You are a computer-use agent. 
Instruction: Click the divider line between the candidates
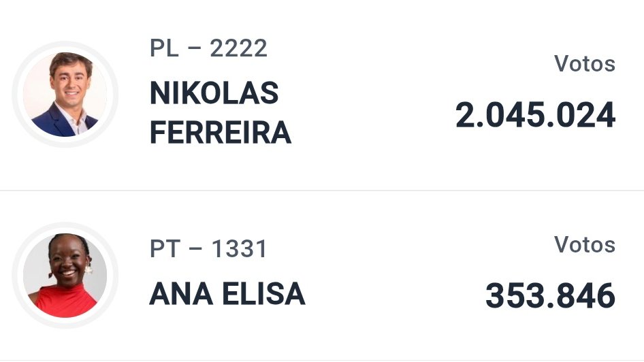322,191
